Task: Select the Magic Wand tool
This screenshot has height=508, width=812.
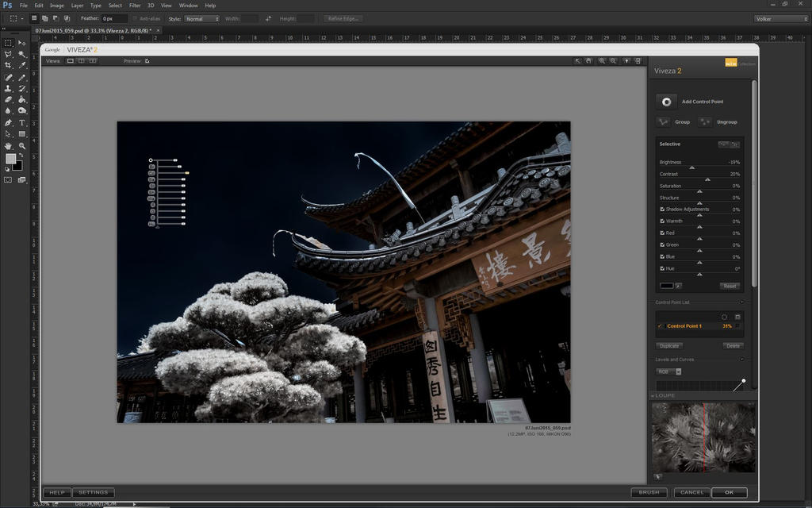Action: 22,54
